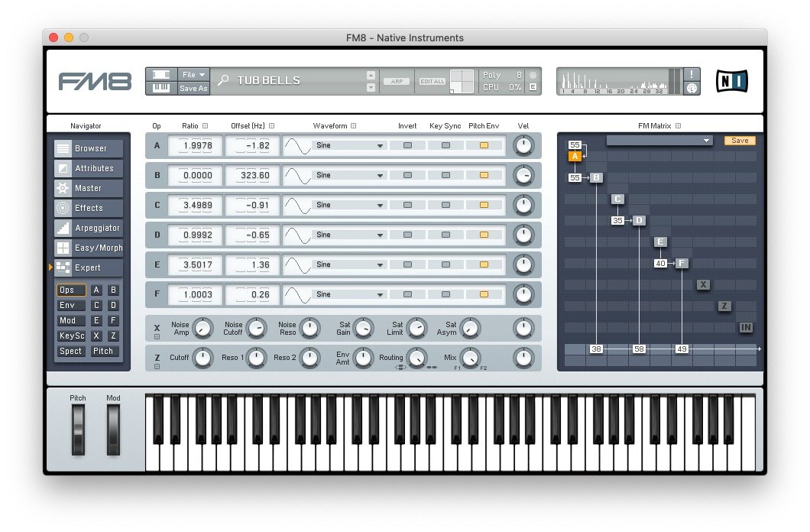Click the Ratio field for operator A
The width and height of the screenshot is (810, 532).
point(196,146)
